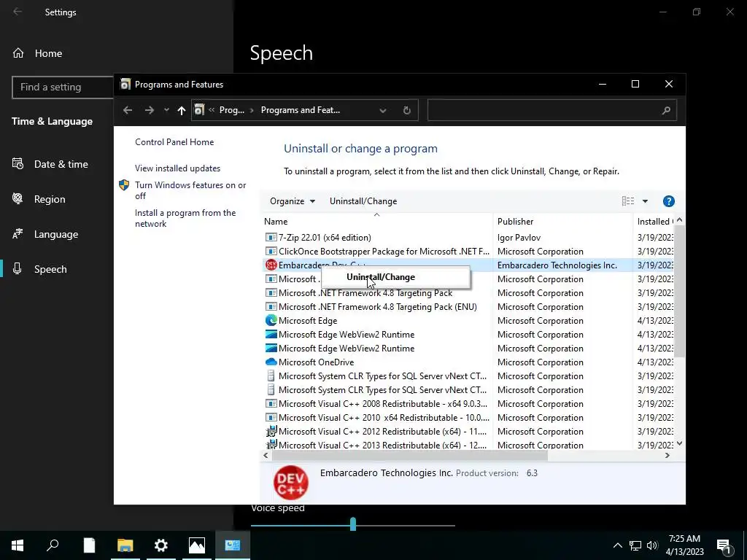
Task: Expand the view options dropdown arrow
Action: [x=645, y=201]
